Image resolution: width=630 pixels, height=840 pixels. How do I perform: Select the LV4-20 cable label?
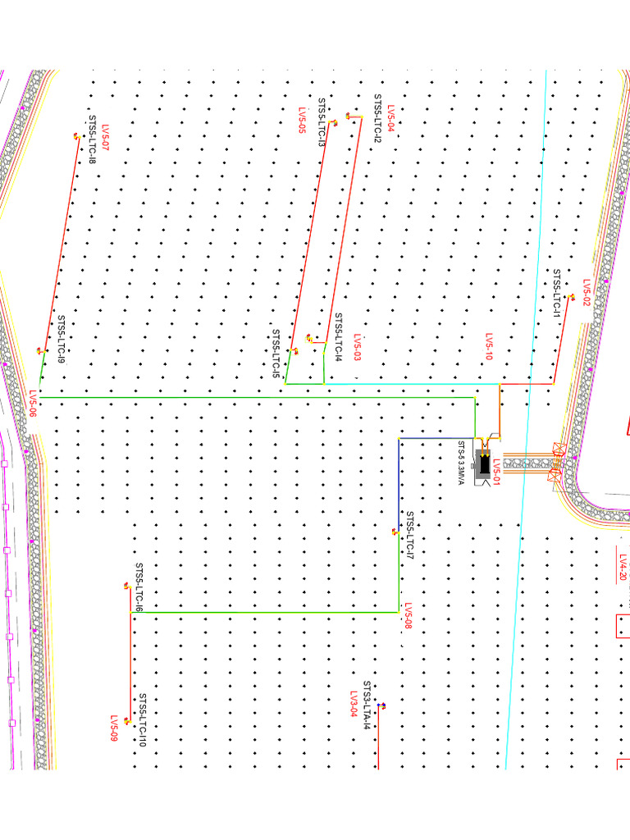pyautogui.click(x=623, y=568)
